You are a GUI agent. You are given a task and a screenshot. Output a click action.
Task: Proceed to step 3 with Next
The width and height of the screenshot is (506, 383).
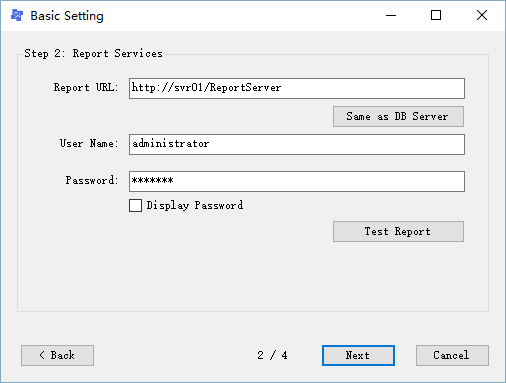[358, 355]
